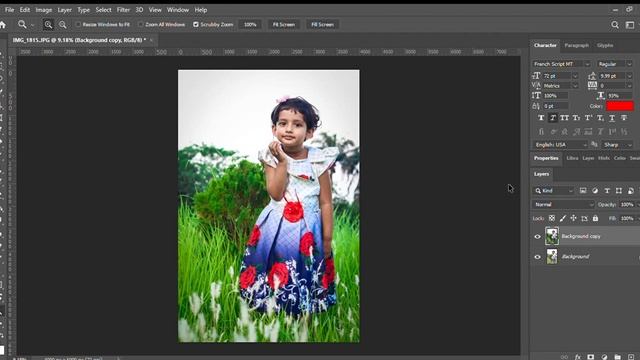This screenshot has height=360, width=640.
Task: Open the Window menu
Action: (x=178, y=10)
